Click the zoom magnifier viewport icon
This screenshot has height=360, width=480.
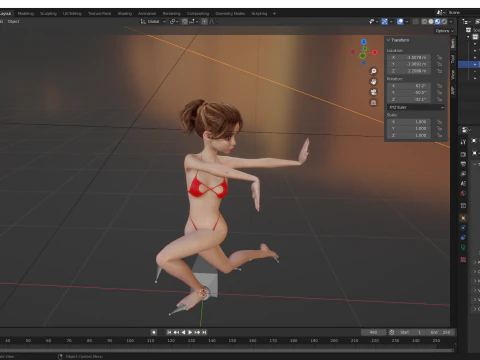click(x=374, y=71)
